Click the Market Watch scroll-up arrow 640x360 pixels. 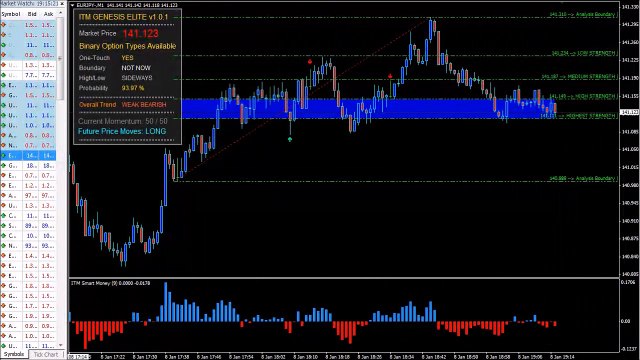(x=60, y=13)
